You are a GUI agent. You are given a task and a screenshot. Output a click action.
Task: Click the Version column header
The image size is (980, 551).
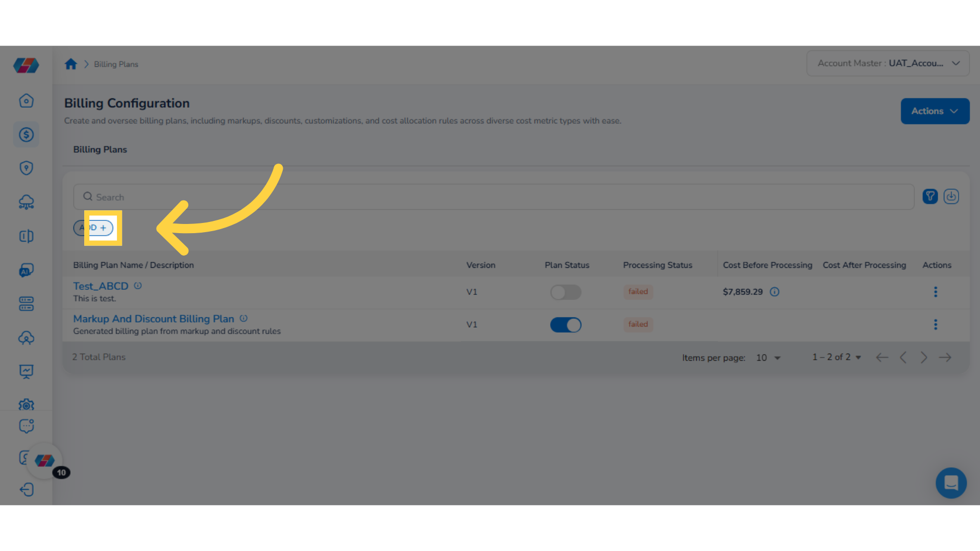coord(481,265)
